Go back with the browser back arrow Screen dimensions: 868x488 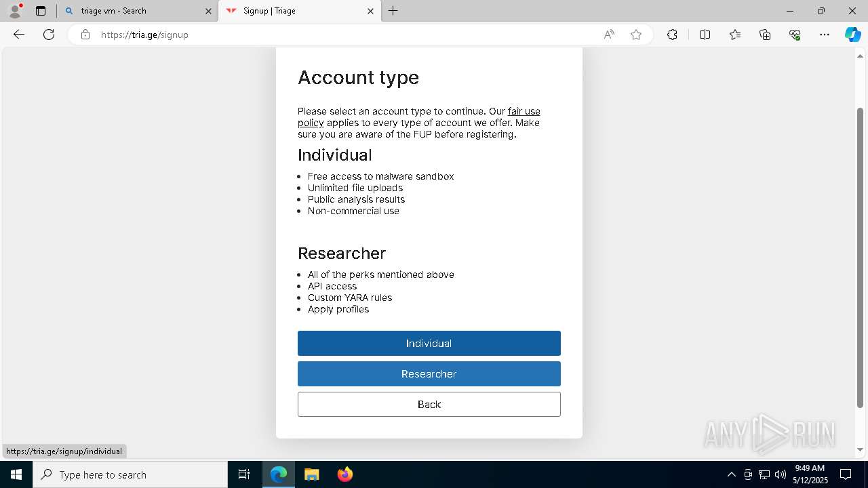(19, 35)
